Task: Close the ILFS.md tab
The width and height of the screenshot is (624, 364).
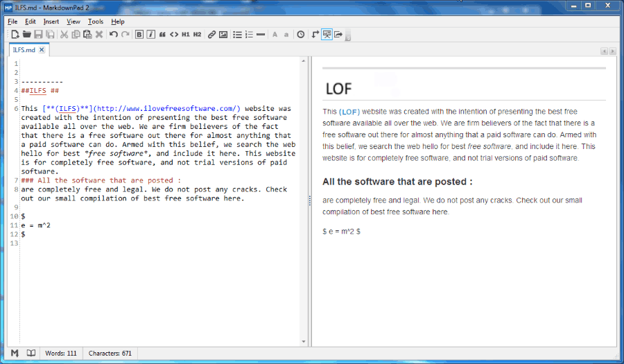Action: (42, 50)
